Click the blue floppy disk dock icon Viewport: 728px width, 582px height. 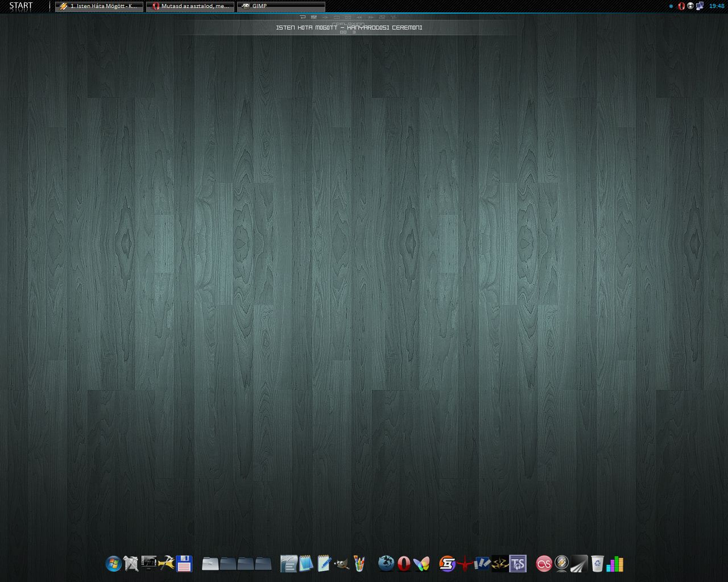pyautogui.click(x=184, y=564)
